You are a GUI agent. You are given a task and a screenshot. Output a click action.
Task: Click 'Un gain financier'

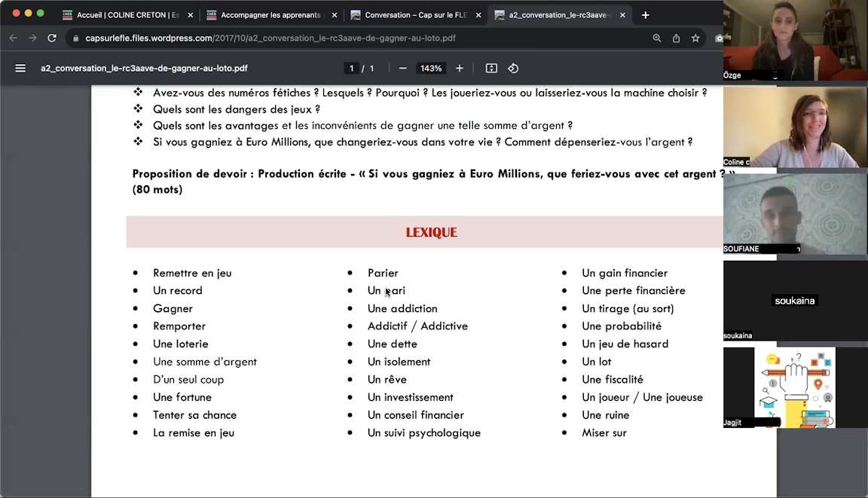[625, 273]
